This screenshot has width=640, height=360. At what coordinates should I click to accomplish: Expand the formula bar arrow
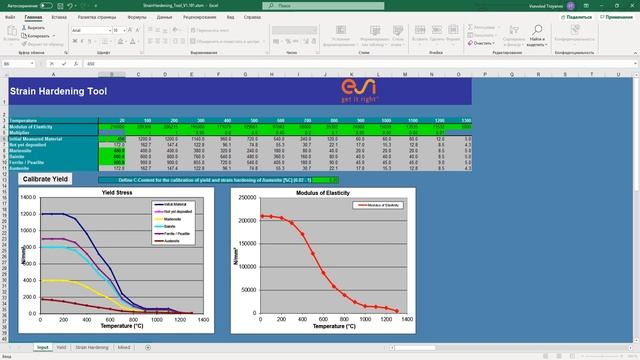tap(635, 64)
